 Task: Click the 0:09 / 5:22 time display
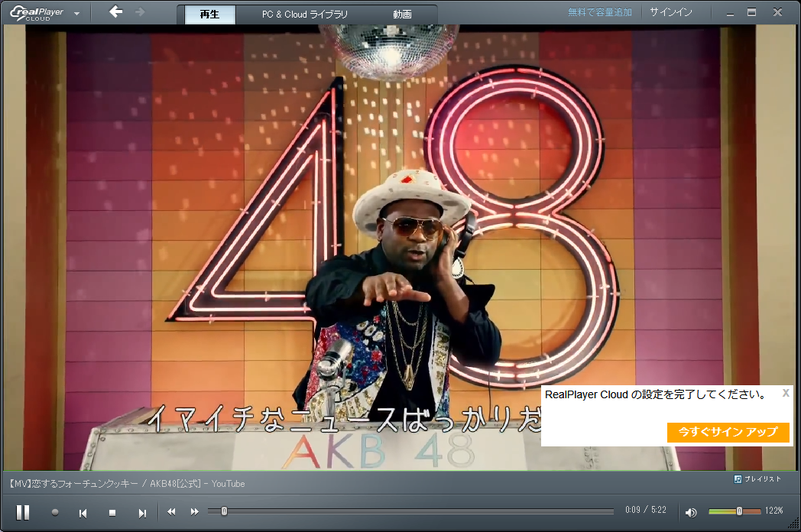pyautogui.click(x=646, y=510)
